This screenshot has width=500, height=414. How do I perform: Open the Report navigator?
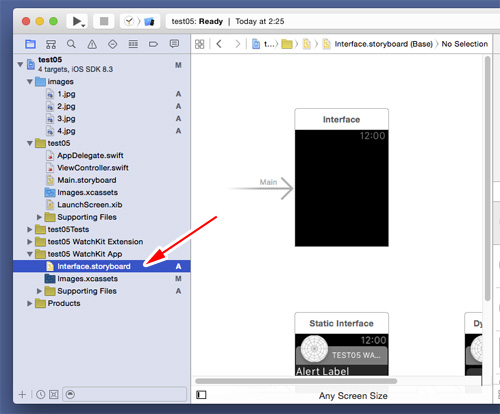pyautogui.click(x=174, y=44)
